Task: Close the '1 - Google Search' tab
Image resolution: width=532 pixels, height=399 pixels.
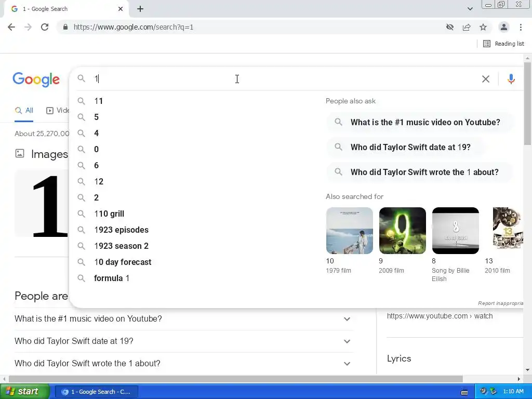Action: [121, 9]
